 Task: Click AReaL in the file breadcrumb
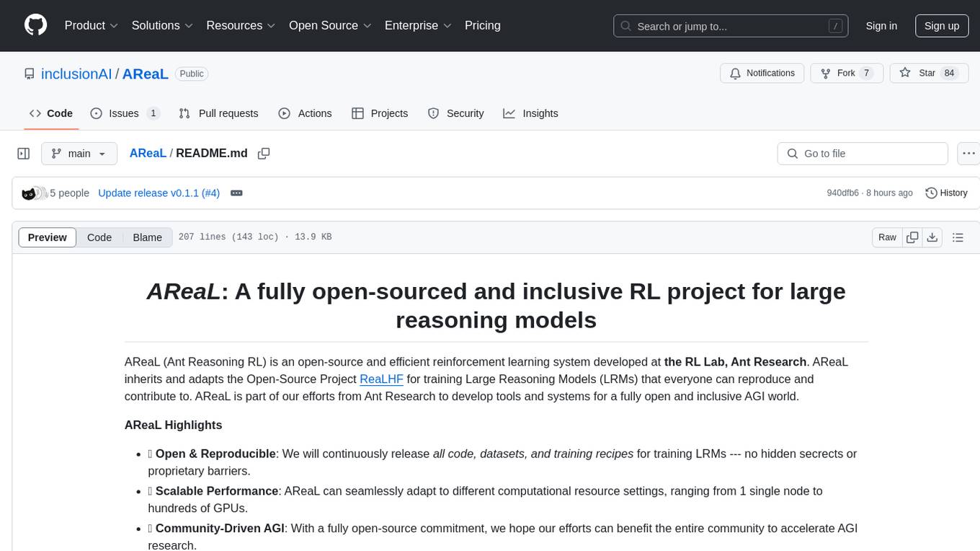(148, 153)
